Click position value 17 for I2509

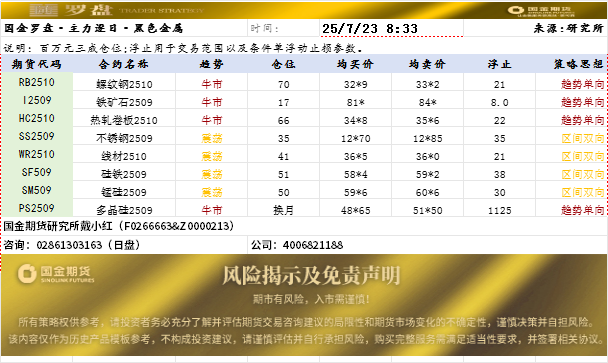(283, 103)
